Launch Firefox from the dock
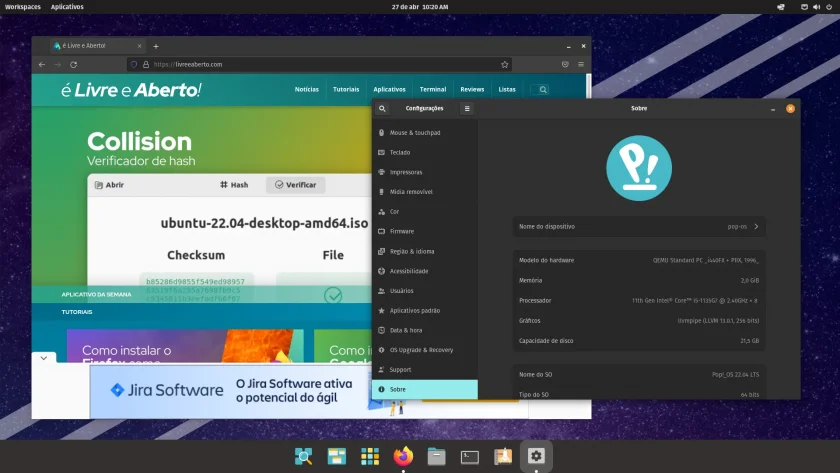Image resolution: width=840 pixels, height=473 pixels. [403, 456]
